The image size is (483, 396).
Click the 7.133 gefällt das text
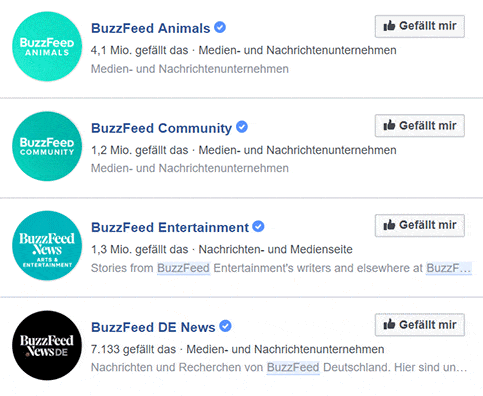pyautogui.click(x=133, y=349)
